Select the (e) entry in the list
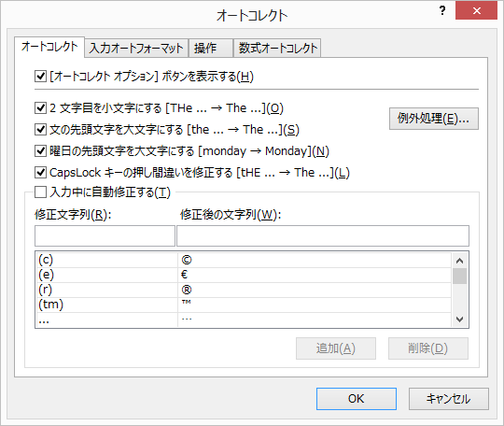 106,275
